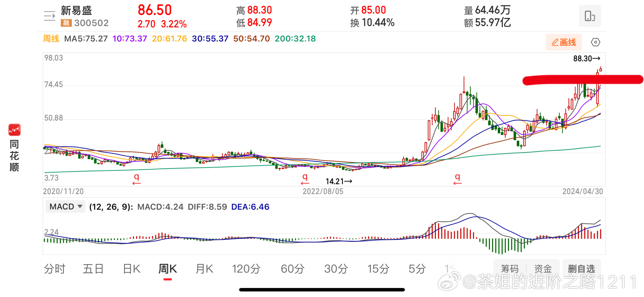Tap the middle q marker near 14.21
The image size is (644, 297).
(305, 179)
